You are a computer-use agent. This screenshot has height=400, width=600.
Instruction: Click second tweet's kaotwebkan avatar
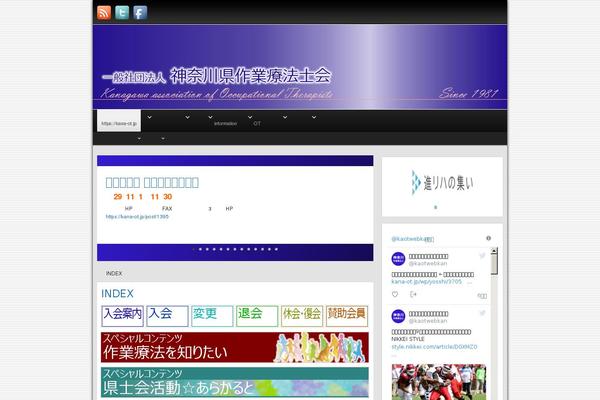(x=398, y=317)
